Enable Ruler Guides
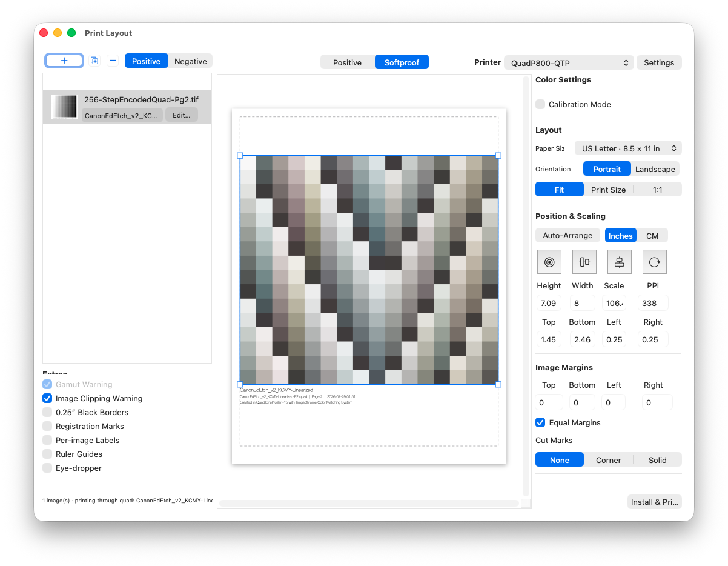Image resolution: width=728 pixels, height=566 pixels. [47, 454]
